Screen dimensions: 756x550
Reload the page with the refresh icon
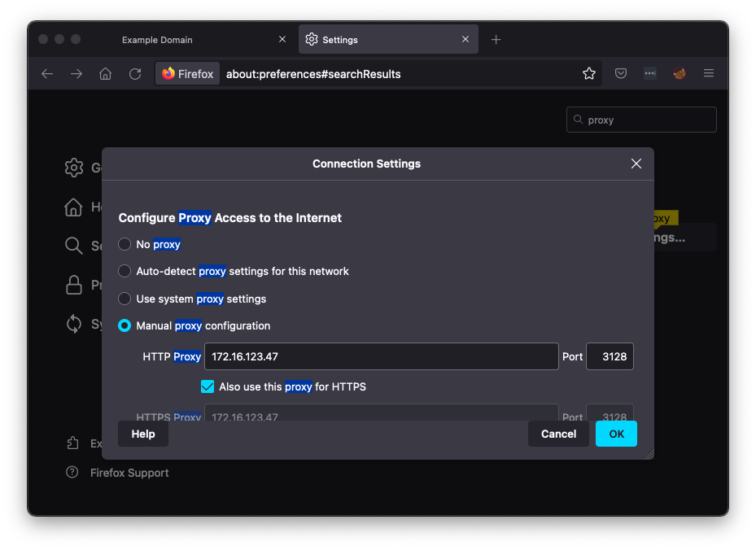(135, 74)
